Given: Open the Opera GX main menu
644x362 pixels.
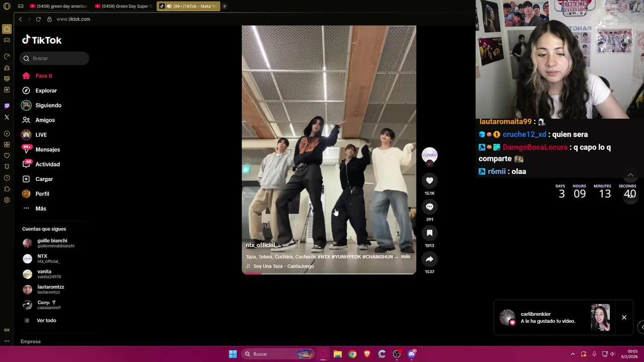Looking at the screenshot, I should pyautogui.click(x=7, y=6).
